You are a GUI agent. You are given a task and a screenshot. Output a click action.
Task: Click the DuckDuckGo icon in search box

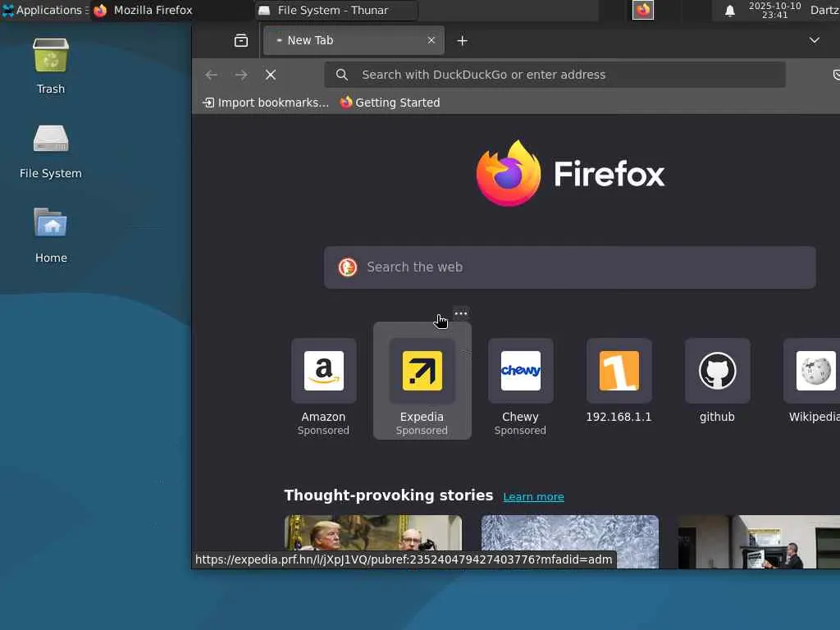348,267
